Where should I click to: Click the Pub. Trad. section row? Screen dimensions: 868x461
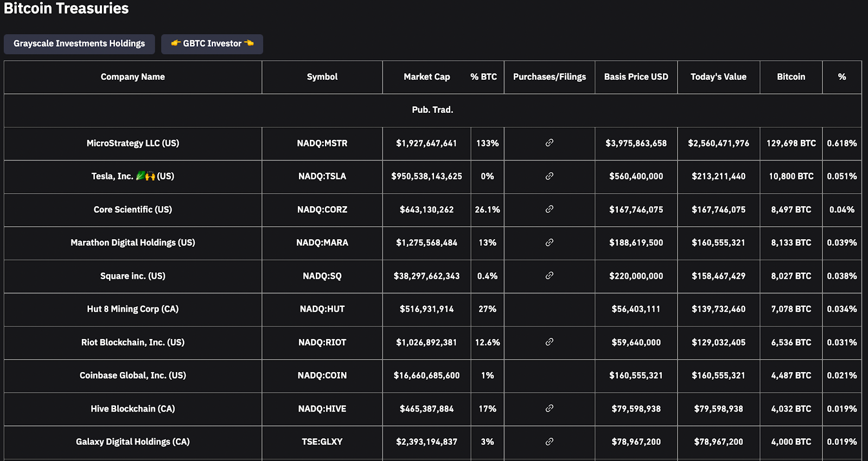click(432, 110)
